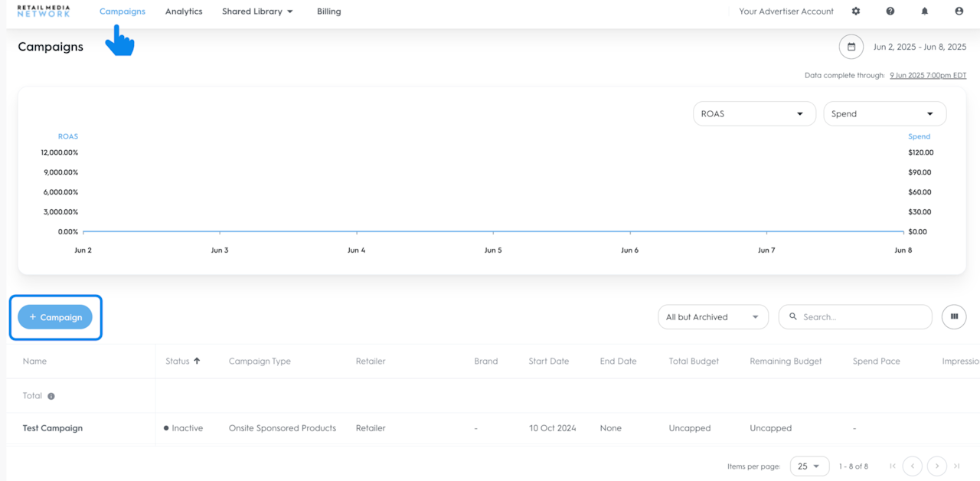Focus the campaign Search field

pyautogui.click(x=863, y=317)
